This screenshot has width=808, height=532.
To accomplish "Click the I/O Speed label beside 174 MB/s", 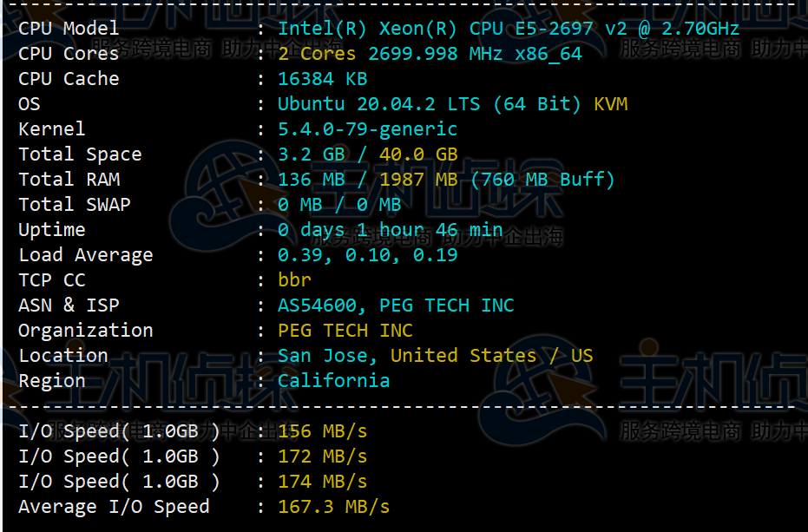I will 119,482.
